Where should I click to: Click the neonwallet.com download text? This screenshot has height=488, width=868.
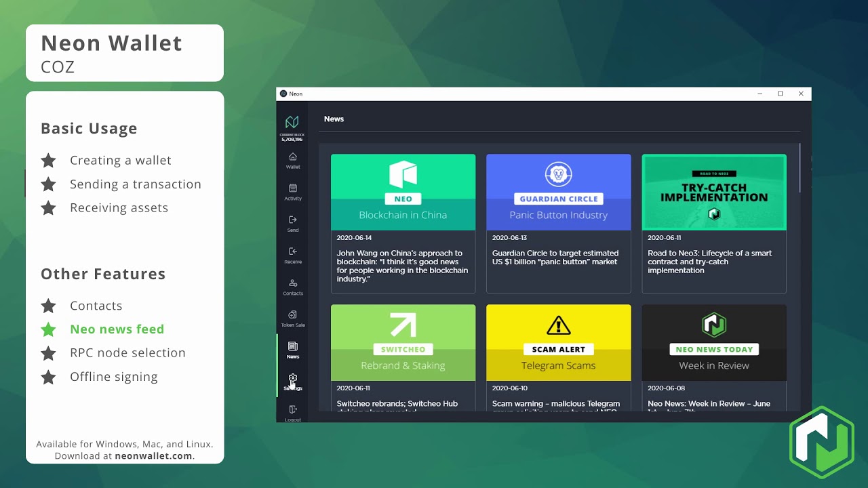pyautogui.click(x=153, y=456)
